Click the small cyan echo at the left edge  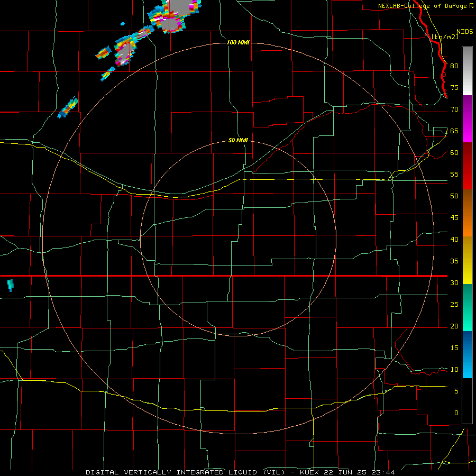click(x=11, y=286)
